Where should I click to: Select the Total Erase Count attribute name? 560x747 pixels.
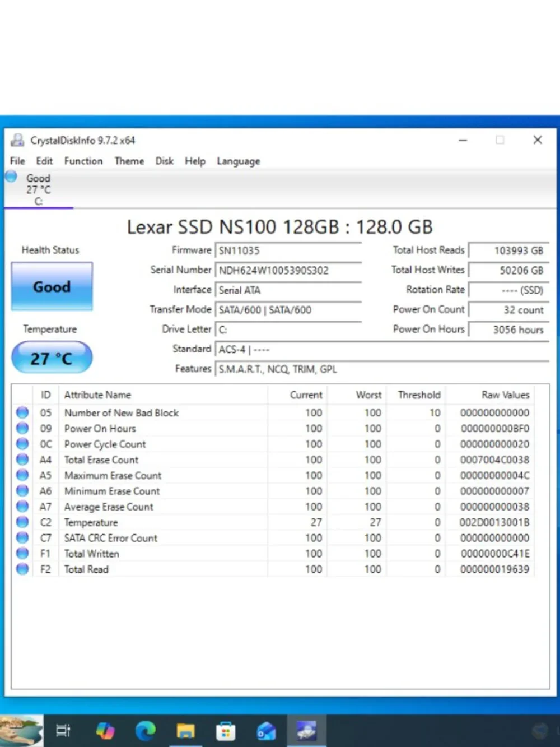101,460
